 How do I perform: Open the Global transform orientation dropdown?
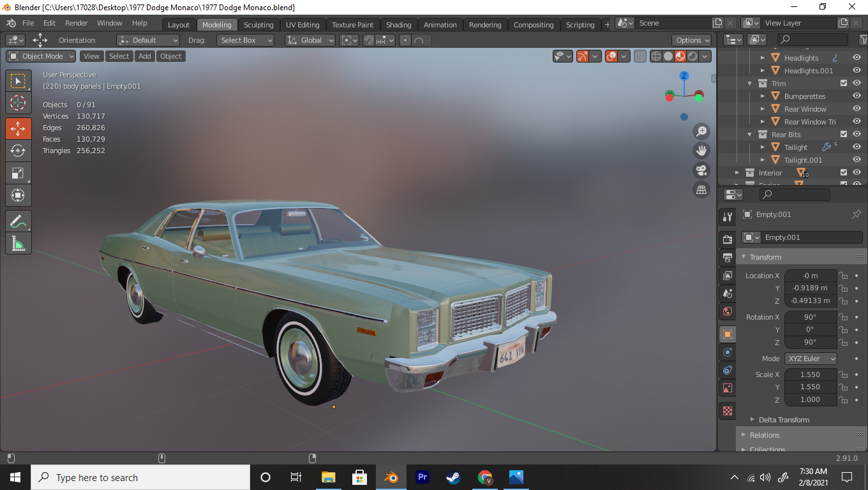[310, 40]
